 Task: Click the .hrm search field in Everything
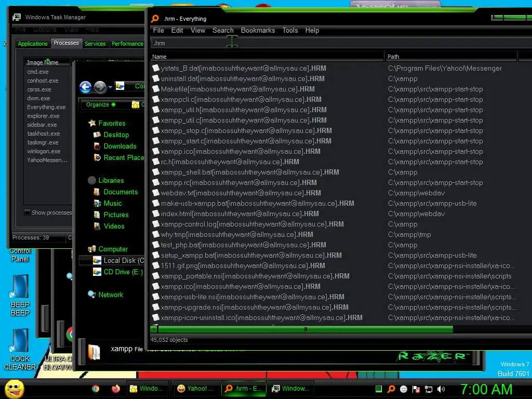click(x=341, y=43)
